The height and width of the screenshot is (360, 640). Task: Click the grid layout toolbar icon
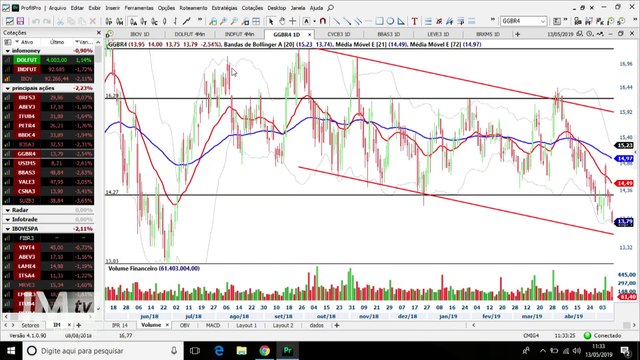coord(256,21)
